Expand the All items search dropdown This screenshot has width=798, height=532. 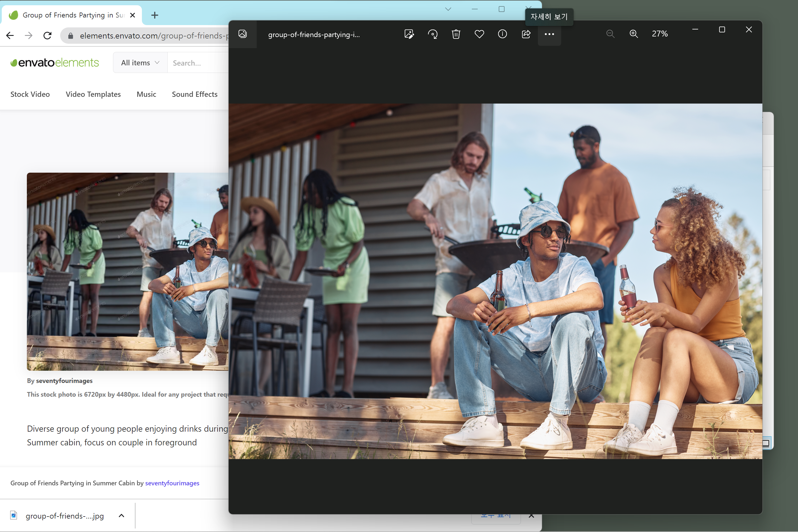pos(140,63)
